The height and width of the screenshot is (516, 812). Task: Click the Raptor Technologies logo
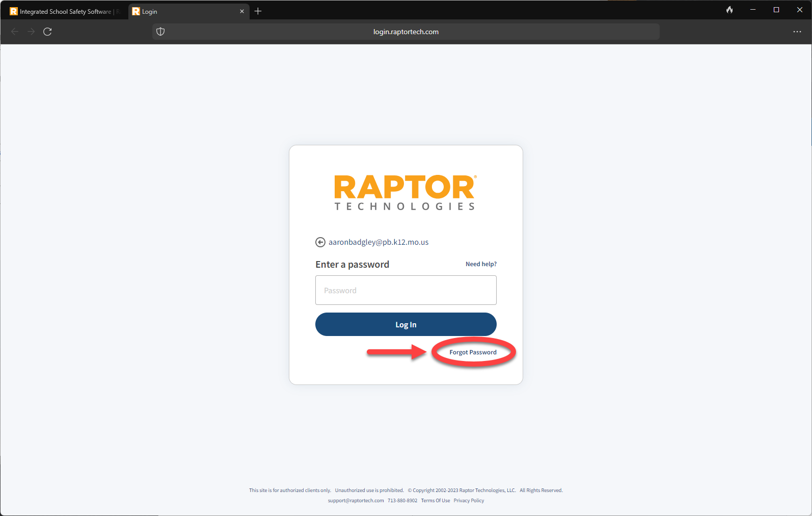point(405,193)
